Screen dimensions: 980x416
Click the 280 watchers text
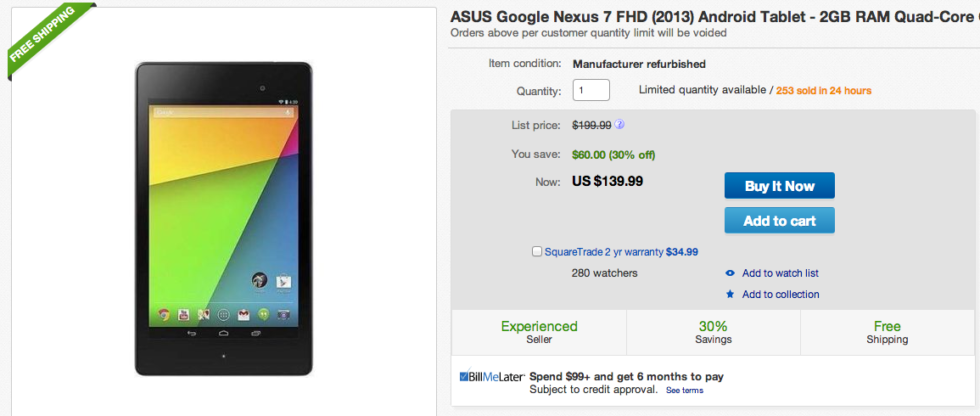click(x=604, y=273)
